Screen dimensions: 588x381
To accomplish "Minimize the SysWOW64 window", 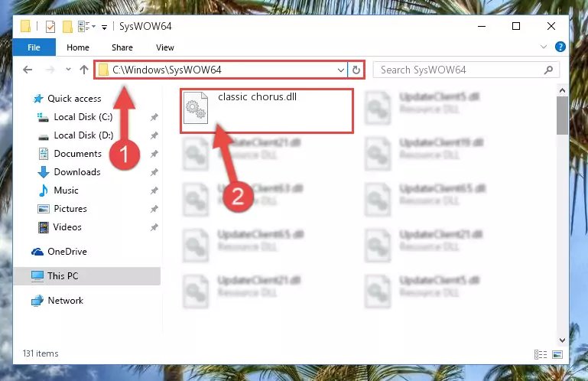I will tap(482, 26).
